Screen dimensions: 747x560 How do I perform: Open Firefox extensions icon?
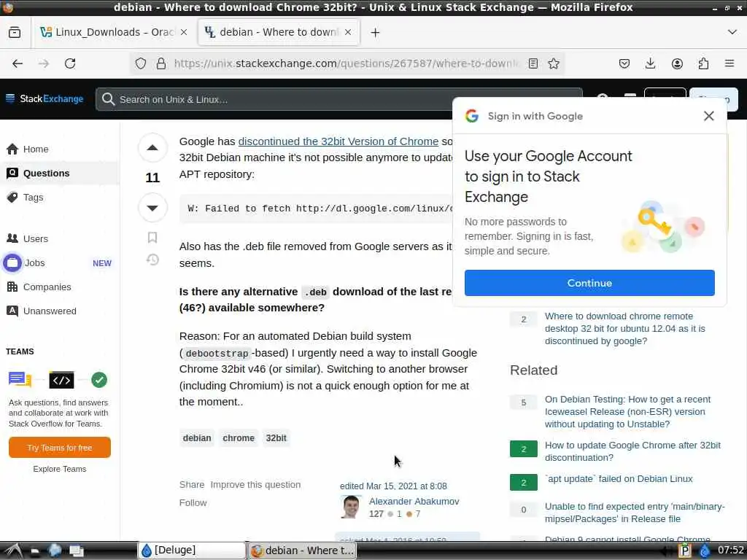pos(703,63)
